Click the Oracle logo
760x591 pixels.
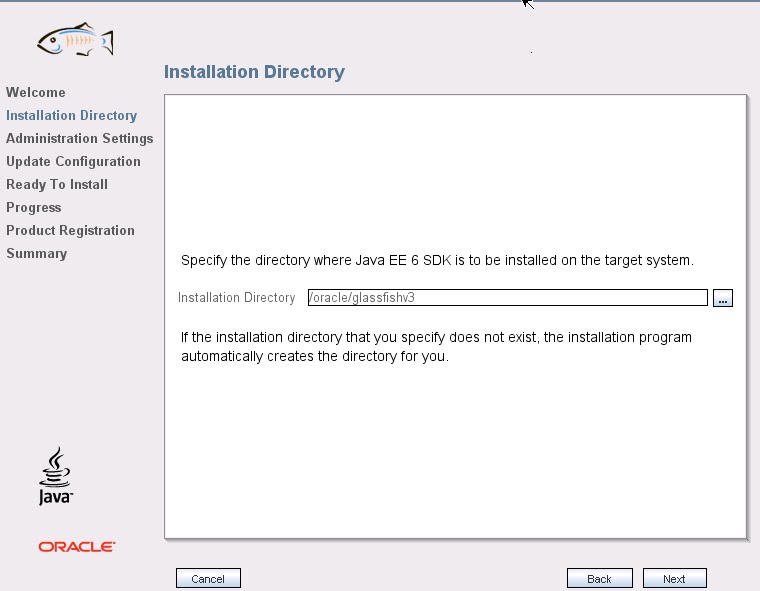click(x=77, y=547)
